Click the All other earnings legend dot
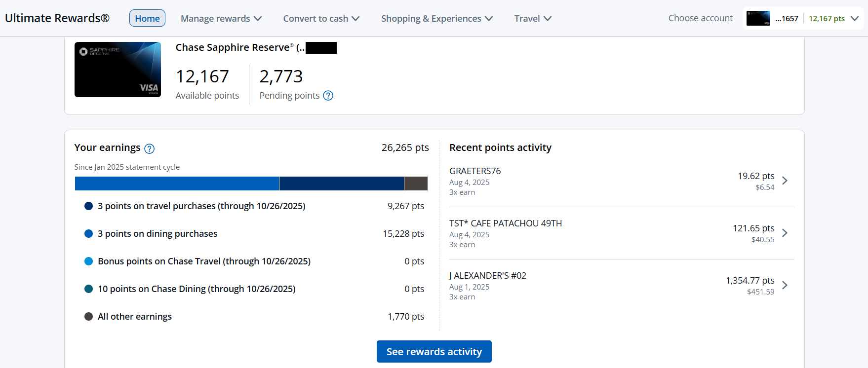 click(89, 317)
